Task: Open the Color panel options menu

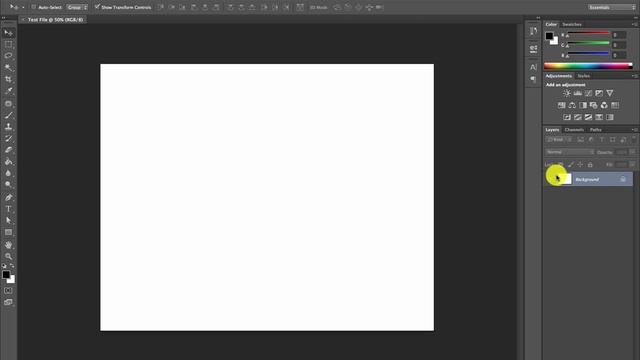Action: 634,24
